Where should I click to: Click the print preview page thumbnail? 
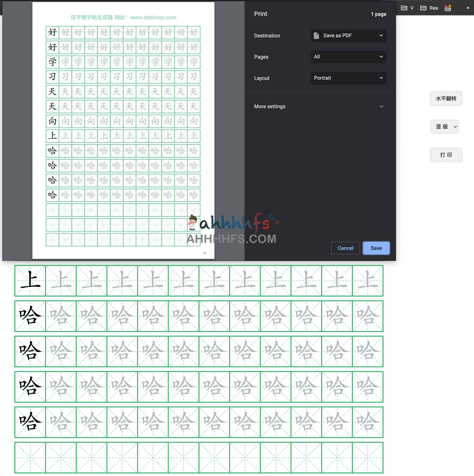[123, 131]
